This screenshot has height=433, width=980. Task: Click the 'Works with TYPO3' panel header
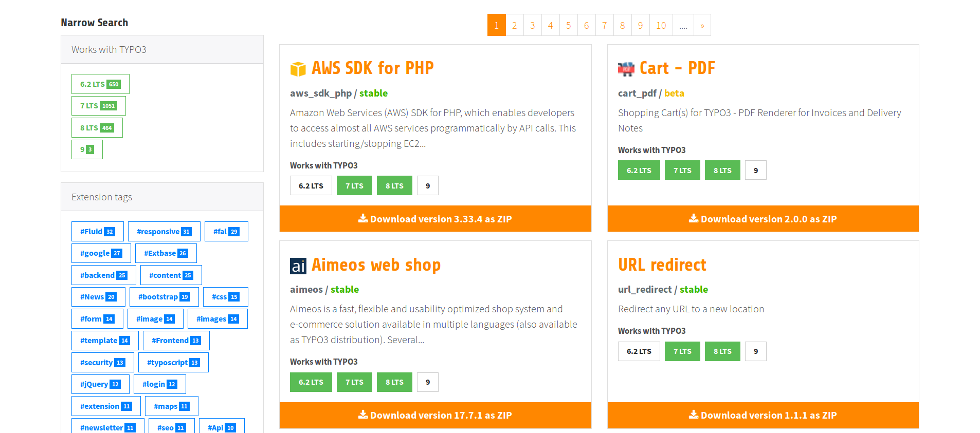click(162, 49)
